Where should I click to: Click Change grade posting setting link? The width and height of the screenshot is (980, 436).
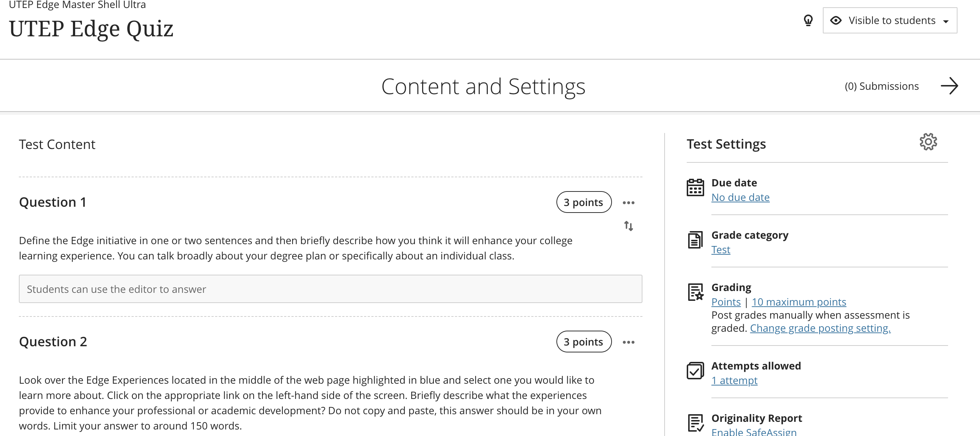[x=820, y=328]
